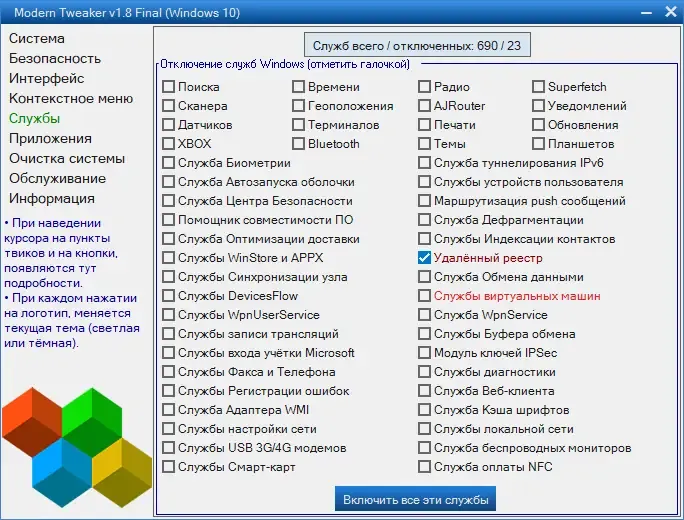Tick Помощник совместимости ПО checkbox
Viewport: 684px width, 520px height.
(168, 219)
